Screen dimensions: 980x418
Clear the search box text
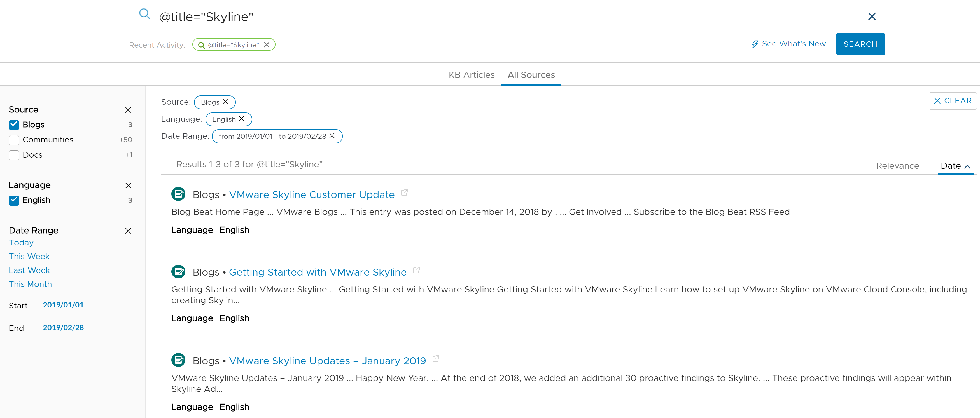[x=872, y=16]
